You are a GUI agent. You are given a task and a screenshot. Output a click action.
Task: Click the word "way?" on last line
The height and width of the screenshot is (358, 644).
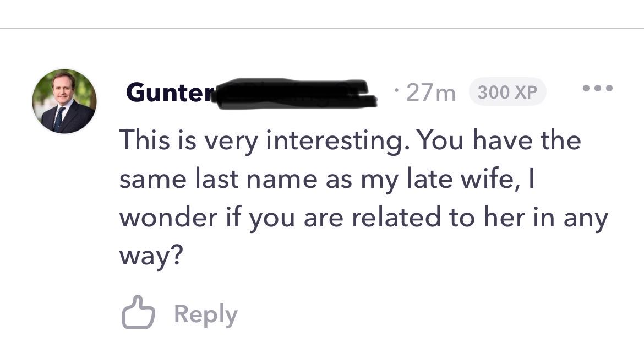click(x=150, y=256)
